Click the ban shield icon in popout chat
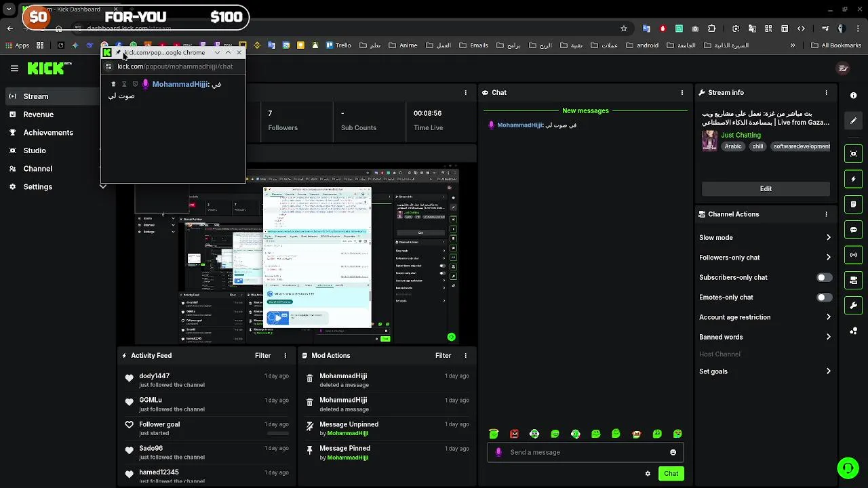Image resolution: width=868 pixels, height=488 pixels. 135,84
